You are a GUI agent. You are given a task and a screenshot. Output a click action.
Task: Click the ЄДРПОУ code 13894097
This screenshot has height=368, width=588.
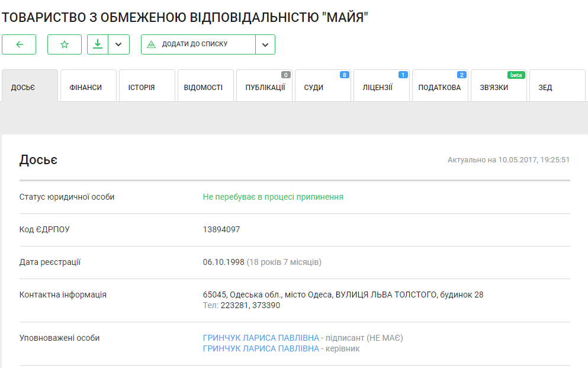[x=221, y=230]
